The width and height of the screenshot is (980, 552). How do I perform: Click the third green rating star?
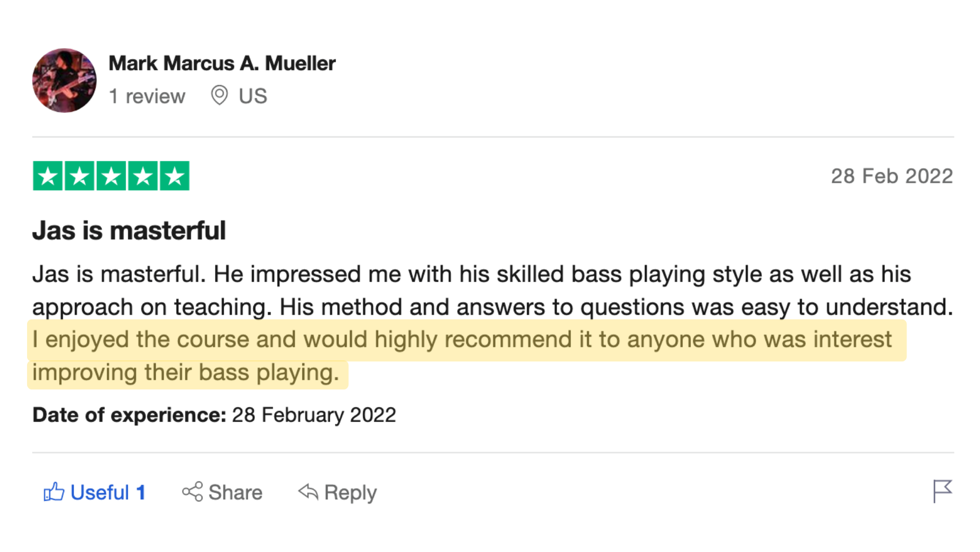tap(111, 176)
